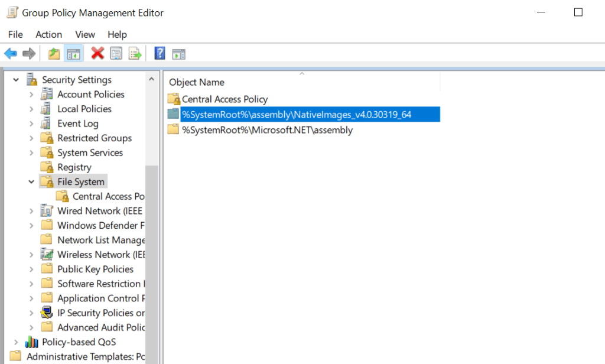The image size is (605, 364).
Task: Collapse the Security Settings node
Action: pos(16,80)
